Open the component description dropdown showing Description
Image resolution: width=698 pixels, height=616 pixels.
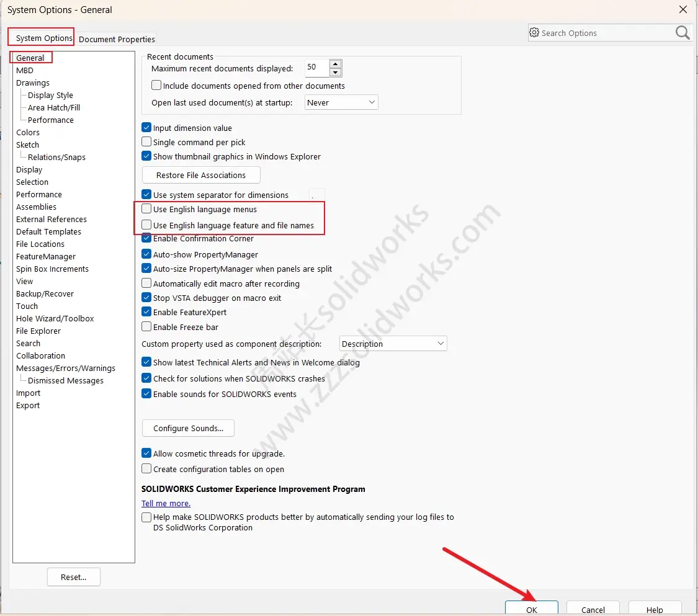[x=441, y=343]
